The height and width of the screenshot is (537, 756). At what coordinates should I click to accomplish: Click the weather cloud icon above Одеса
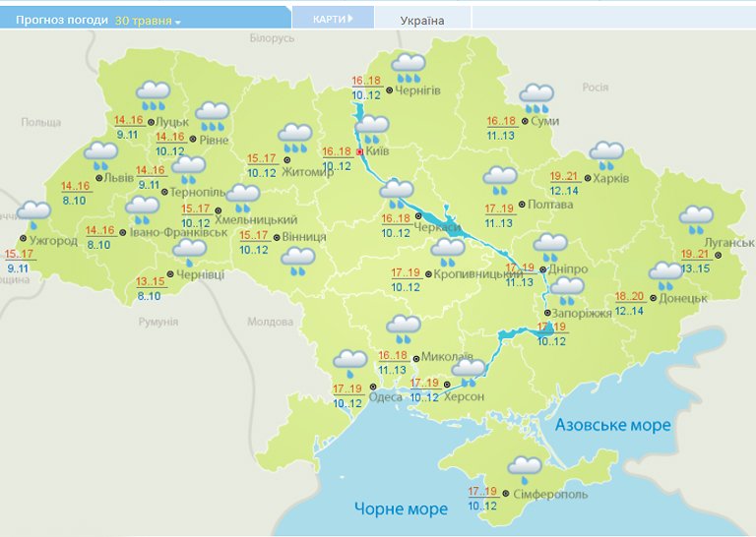(350, 364)
